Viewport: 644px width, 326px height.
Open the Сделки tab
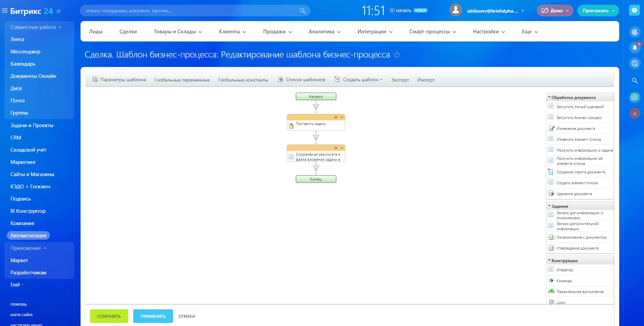click(128, 32)
